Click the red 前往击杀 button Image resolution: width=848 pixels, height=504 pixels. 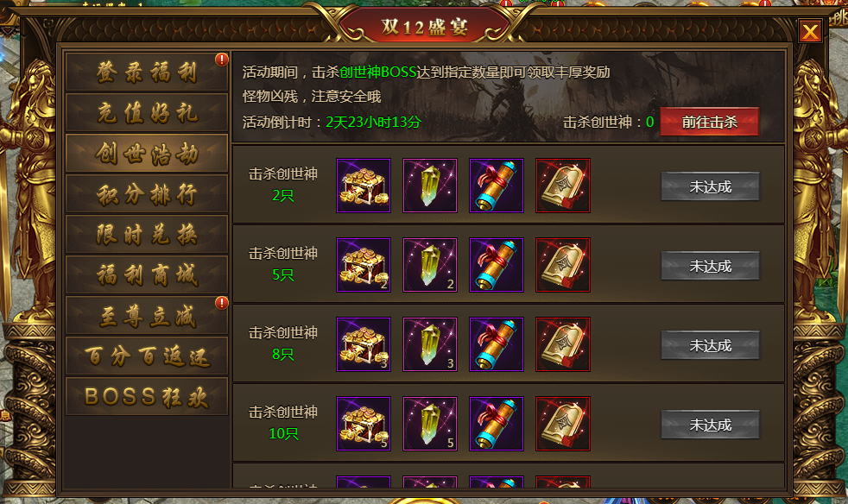tap(710, 123)
